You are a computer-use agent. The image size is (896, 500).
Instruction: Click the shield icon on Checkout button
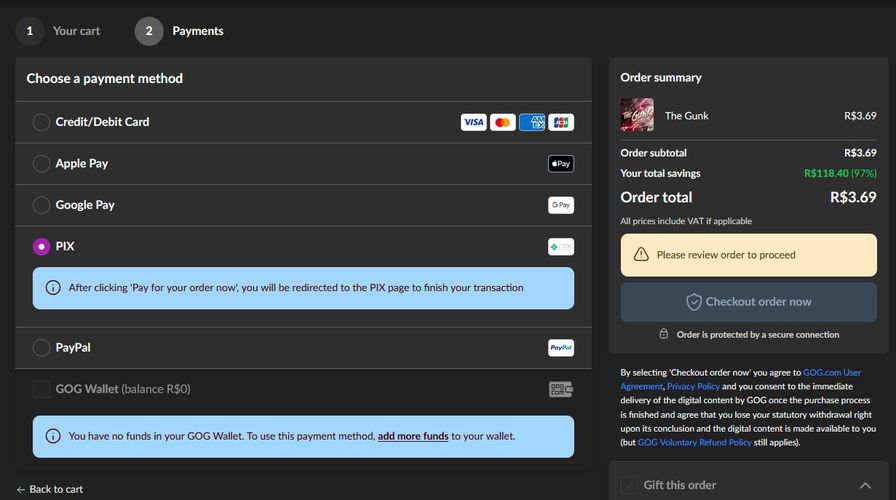(x=694, y=302)
